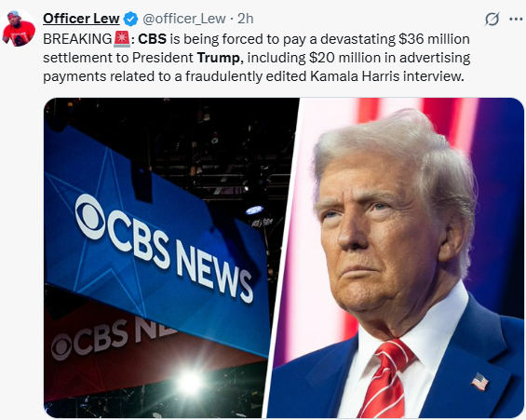Click the bright stage light in photo
526x420 pixels.
pyautogui.click(x=190, y=382)
